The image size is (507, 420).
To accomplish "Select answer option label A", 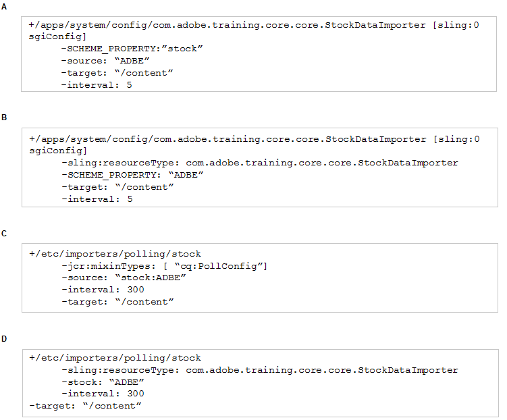I will [4, 7].
